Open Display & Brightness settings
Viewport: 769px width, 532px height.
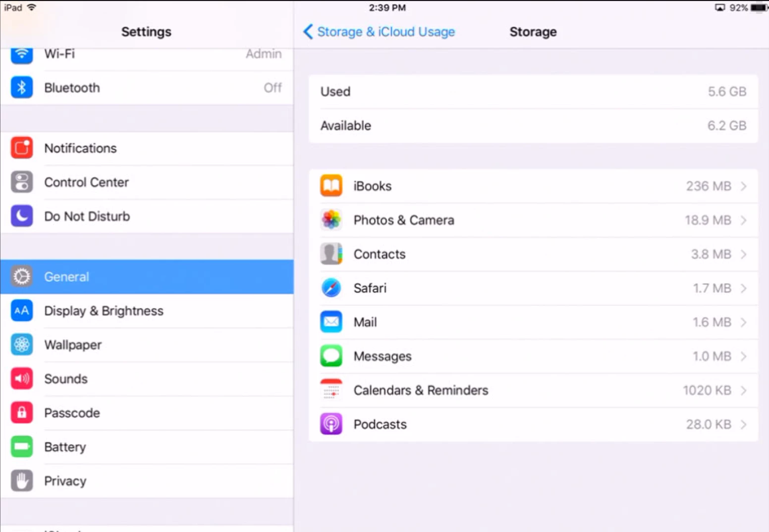[x=147, y=311]
